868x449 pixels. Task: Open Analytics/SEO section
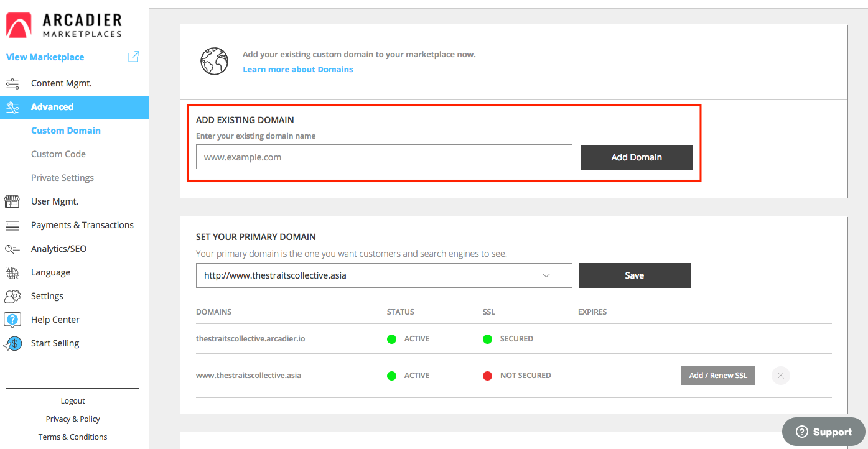coord(58,249)
